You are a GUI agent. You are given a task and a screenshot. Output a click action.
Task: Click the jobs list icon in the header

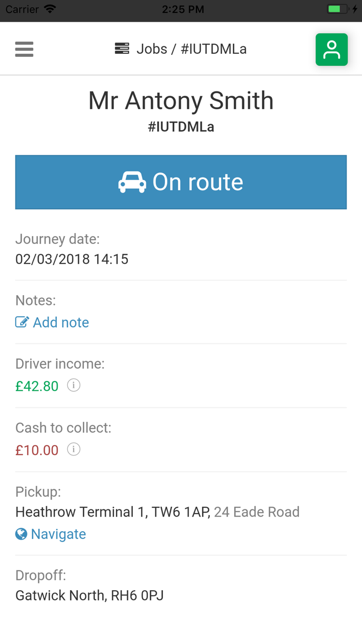[121, 48]
